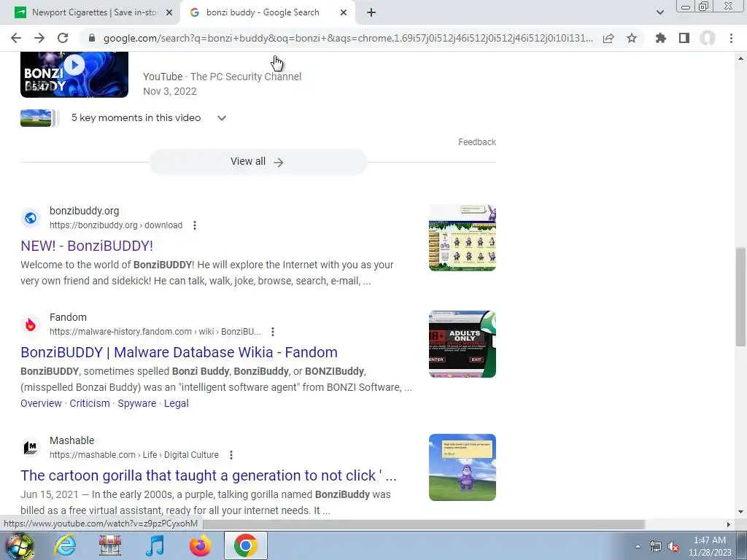Open bonzibuddy.org result options menu
Screen dimensions: 747x560
pos(194,225)
